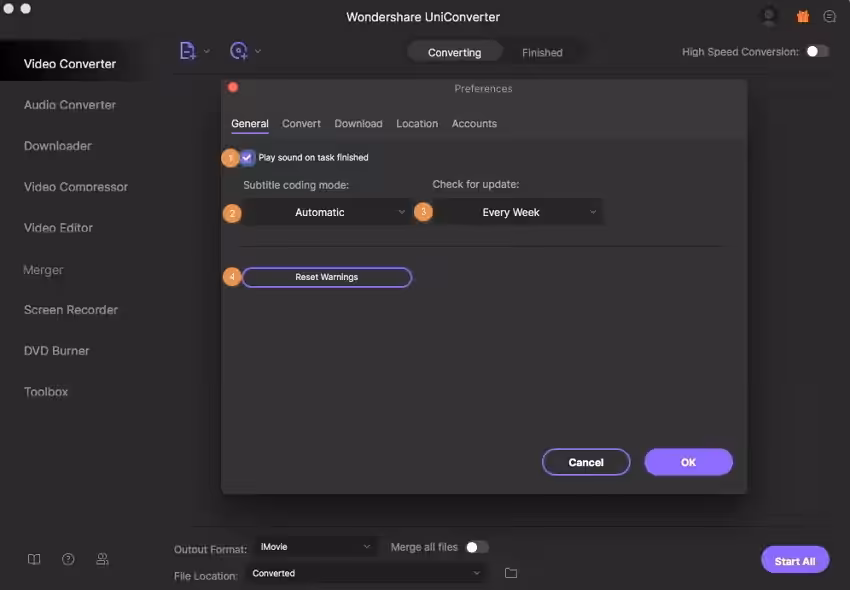Click the Add Files icon
The height and width of the screenshot is (590, 850).
[188, 51]
